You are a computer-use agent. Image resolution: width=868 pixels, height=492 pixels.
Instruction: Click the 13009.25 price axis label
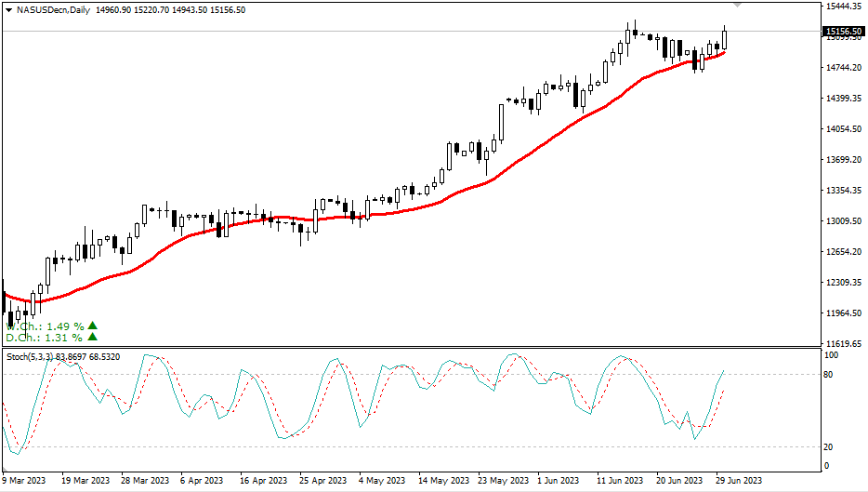tap(844, 221)
